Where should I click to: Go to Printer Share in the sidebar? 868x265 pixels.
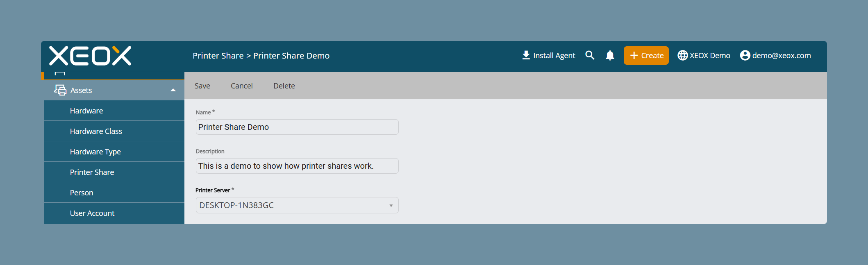click(114, 172)
